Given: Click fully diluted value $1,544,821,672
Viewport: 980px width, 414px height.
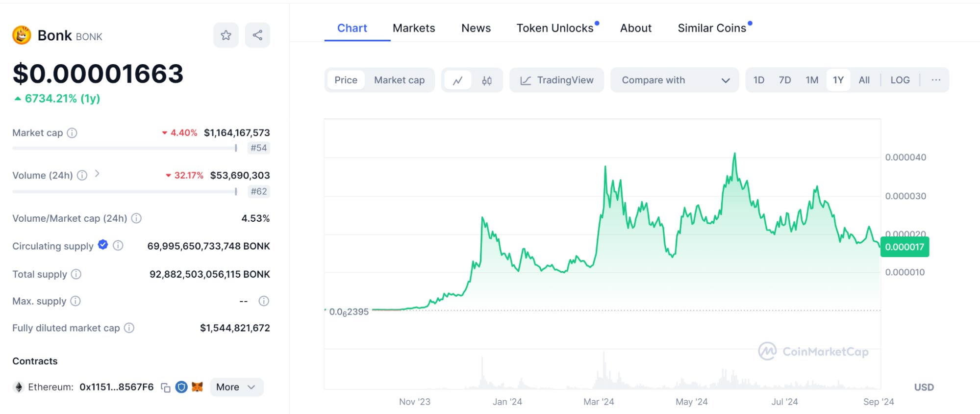Looking at the screenshot, I should (235, 328).
